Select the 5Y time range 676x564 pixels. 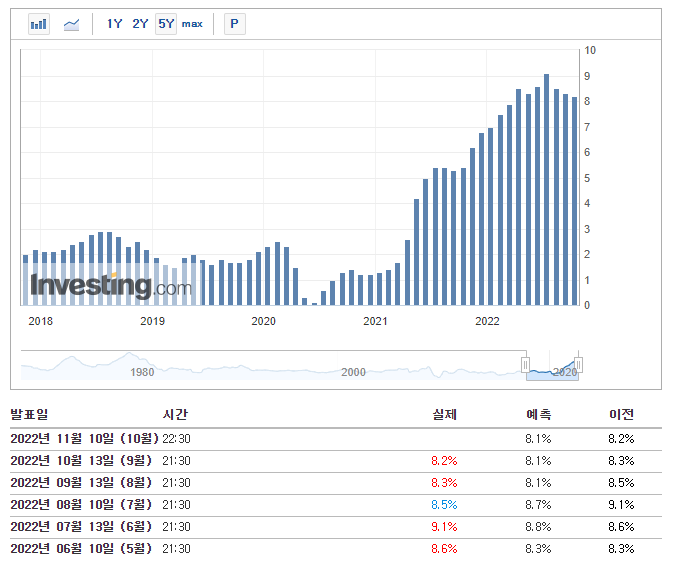166,24
